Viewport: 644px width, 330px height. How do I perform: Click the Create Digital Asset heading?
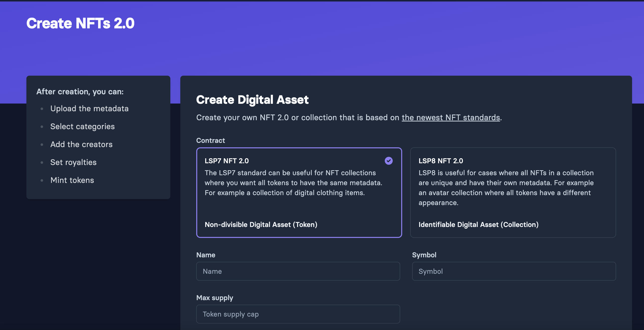[x=252, y=100]
